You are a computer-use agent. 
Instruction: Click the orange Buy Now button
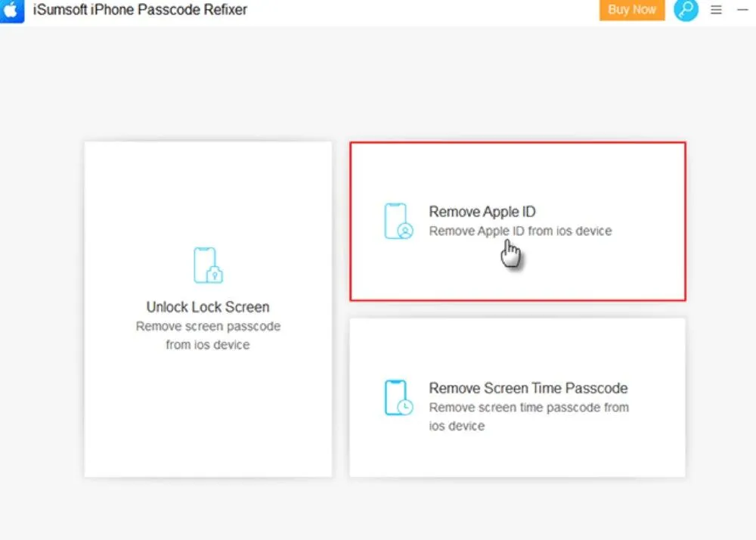631,10
